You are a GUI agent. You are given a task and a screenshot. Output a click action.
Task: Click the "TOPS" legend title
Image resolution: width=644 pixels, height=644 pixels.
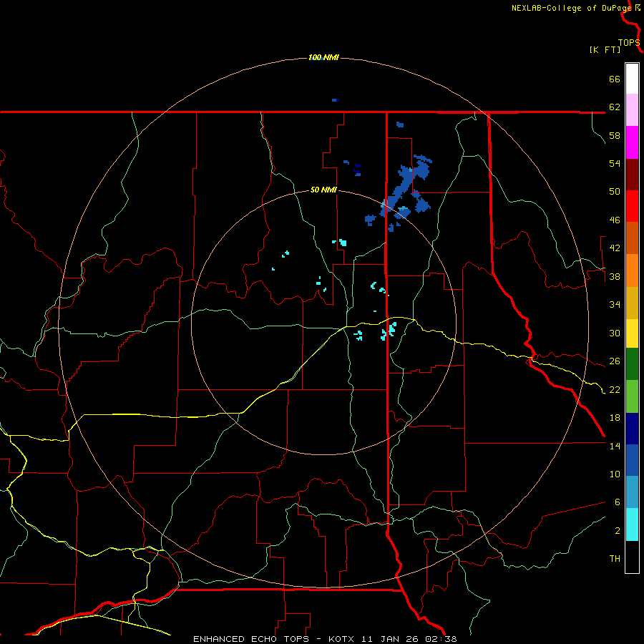pyautogui.click(x=629, y=43)
